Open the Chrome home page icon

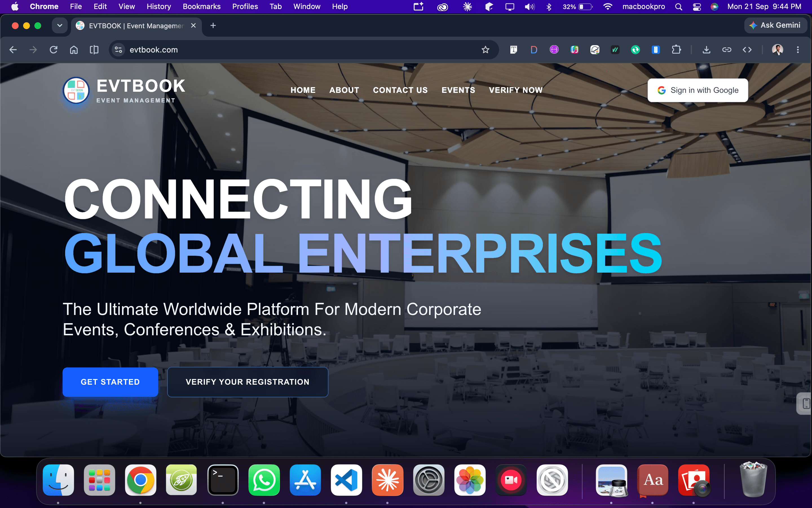[x=74, y=50]
